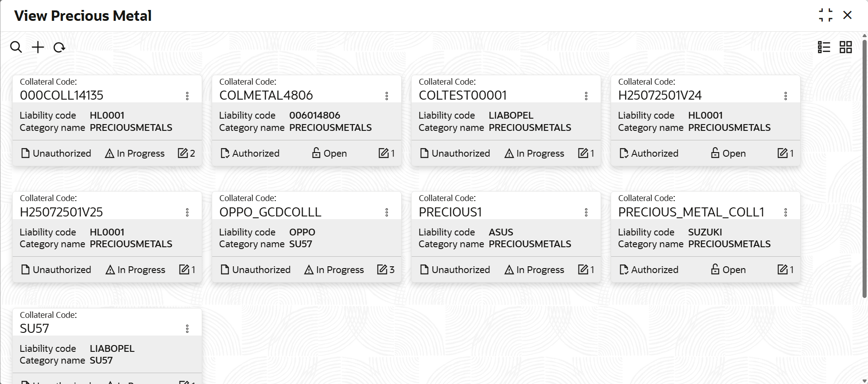The height and width of the screenshot is (384, 868).
Task: Close the View Precious Metal dialog
Action: point(847,15)
